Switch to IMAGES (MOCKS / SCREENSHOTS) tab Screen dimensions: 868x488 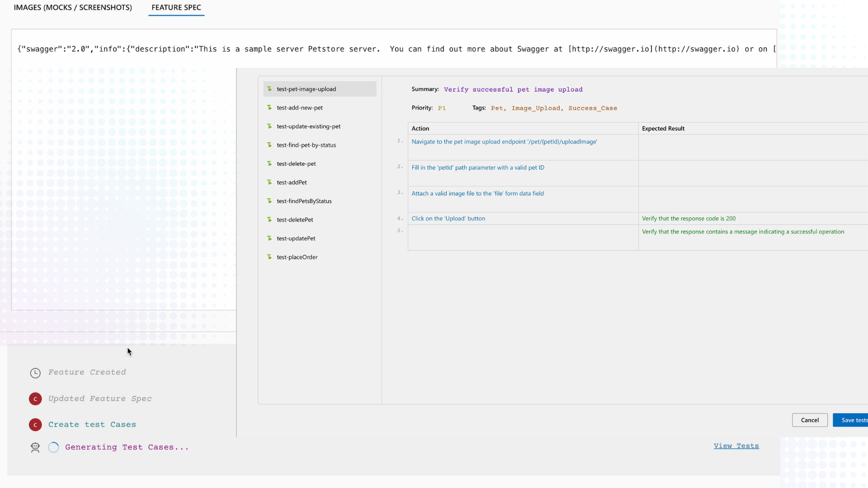click(73, 7)
